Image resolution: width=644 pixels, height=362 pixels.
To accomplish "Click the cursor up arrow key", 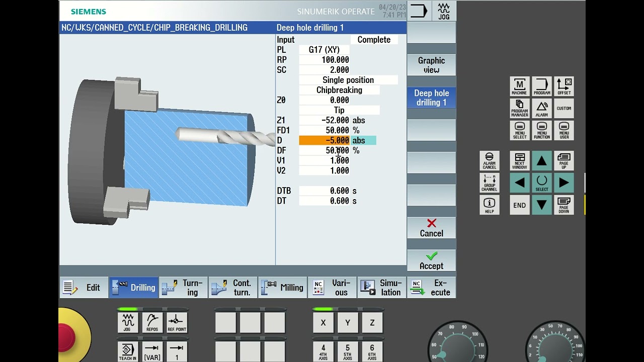I will pyautogui.click(x=542, y=161).
